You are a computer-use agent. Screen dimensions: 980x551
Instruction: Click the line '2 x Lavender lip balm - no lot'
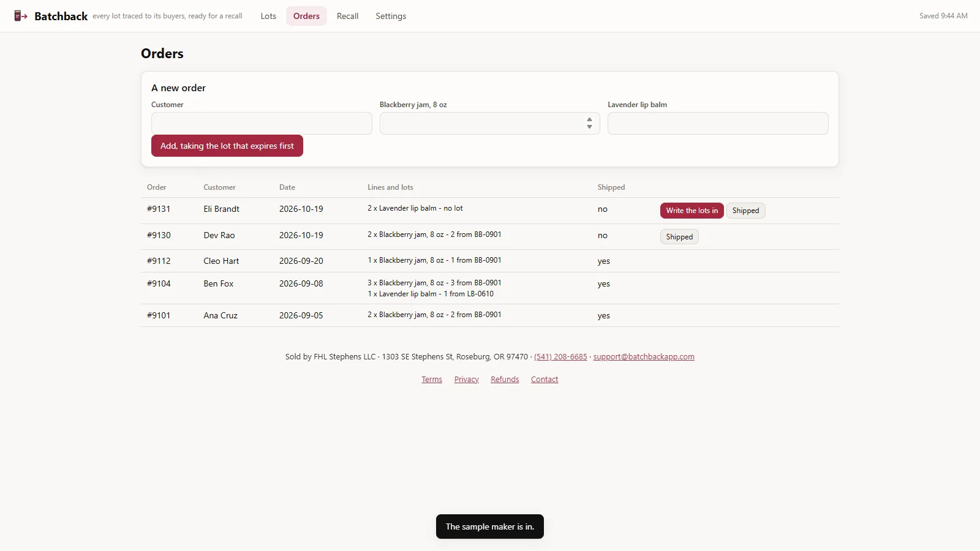point(415,208)
